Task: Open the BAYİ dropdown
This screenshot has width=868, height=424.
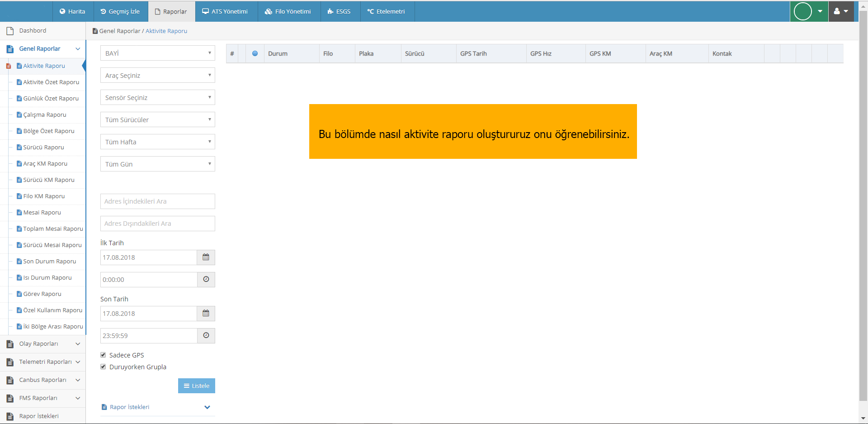Action: pyautogui.click(x=158, y=53)
